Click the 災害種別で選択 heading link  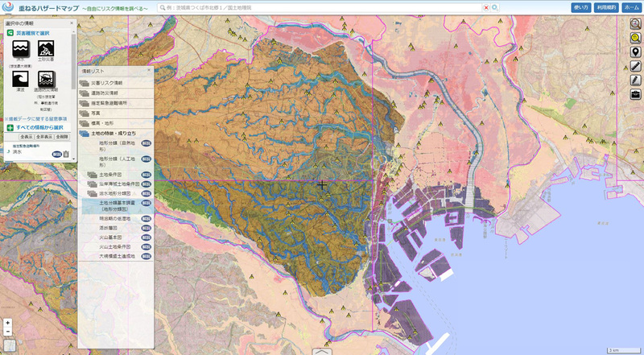coord(33,33)
